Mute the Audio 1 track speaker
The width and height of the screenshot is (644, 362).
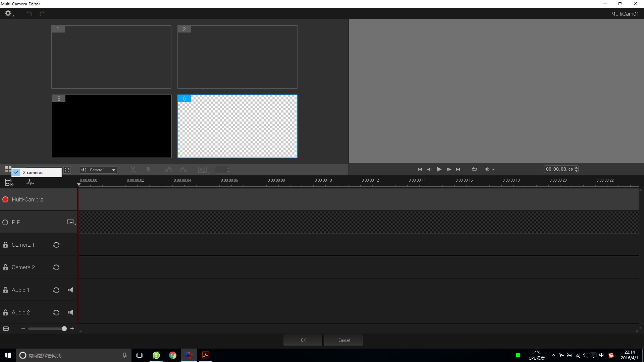pyautogui.click(x=70, y=290)
